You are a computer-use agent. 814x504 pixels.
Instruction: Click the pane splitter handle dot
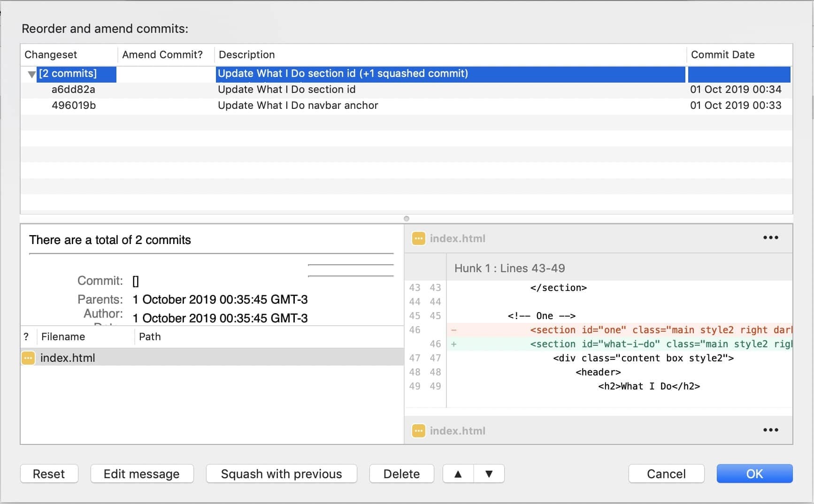tap(407, 219)
